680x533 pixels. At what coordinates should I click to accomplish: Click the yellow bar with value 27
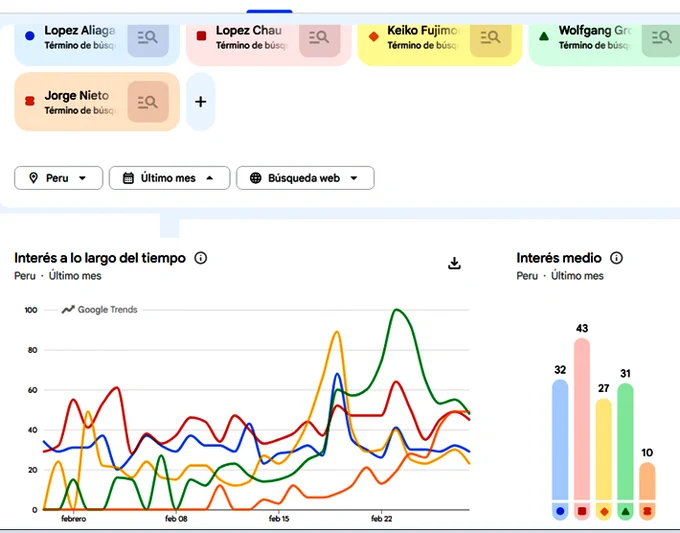tap(603, 449)
